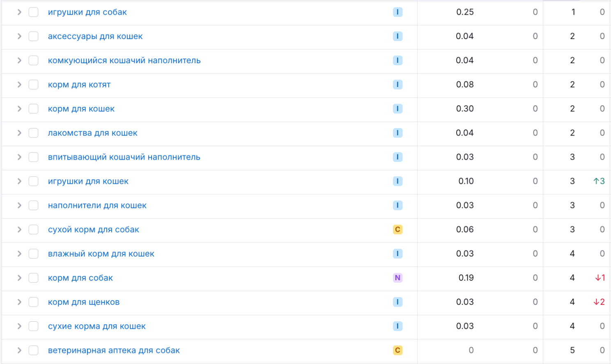This screenshot has height=364, width=611.
Task: Open keyword корм для щенков
Action: 84,302
